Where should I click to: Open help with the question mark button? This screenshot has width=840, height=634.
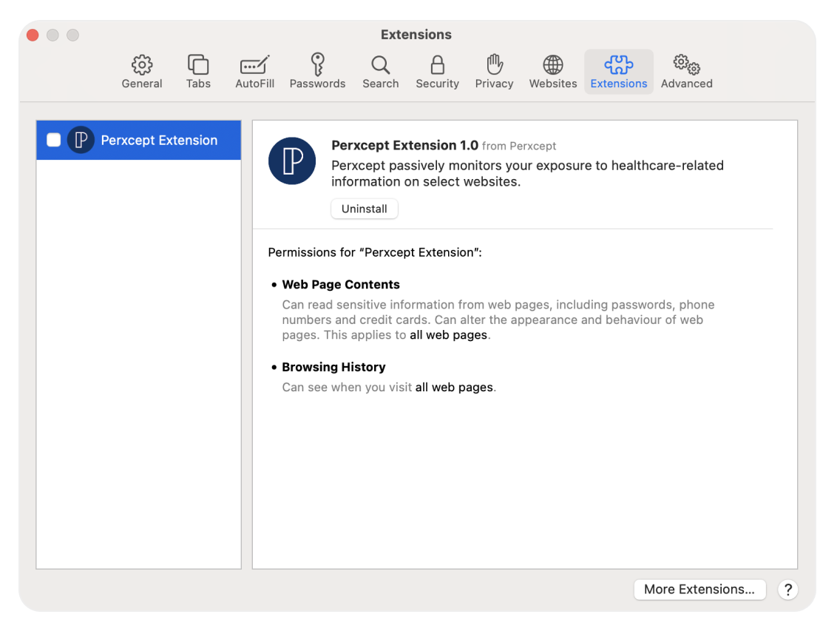click(788, 590)
